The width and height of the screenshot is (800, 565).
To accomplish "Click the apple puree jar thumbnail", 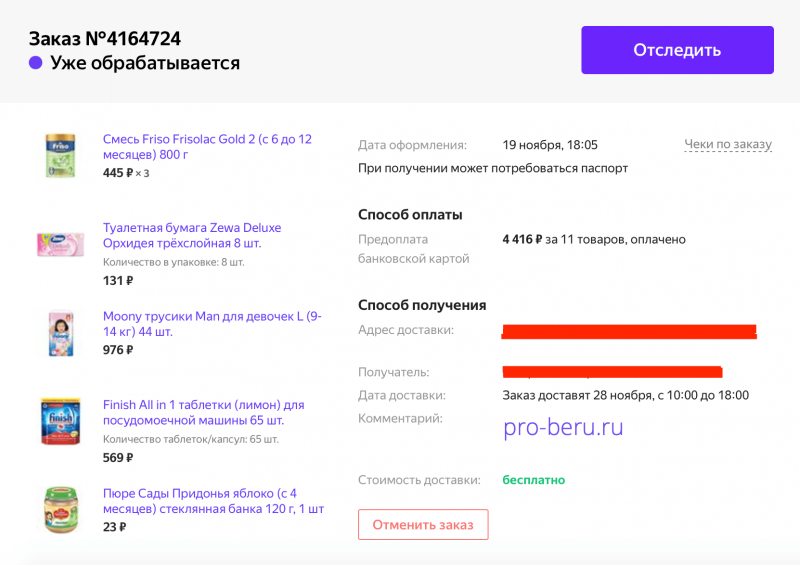I will click(x=61, y=510).
